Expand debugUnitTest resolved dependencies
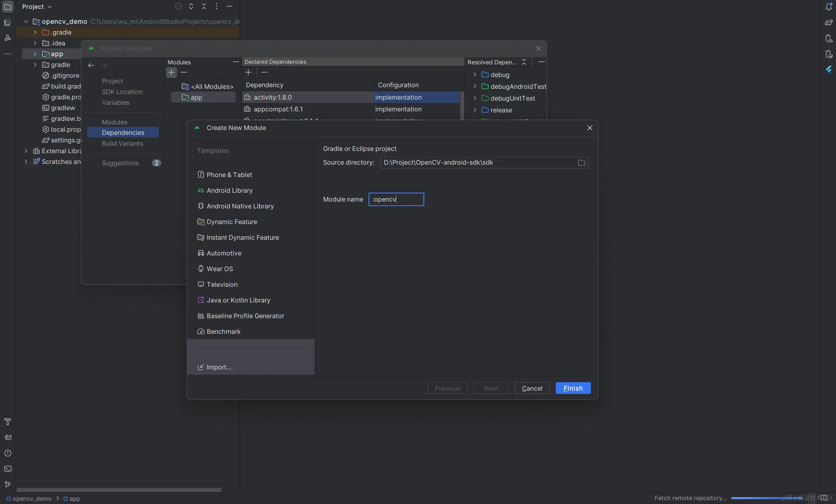The height and width of the screenshot is (504, 836). coord(475,98)
